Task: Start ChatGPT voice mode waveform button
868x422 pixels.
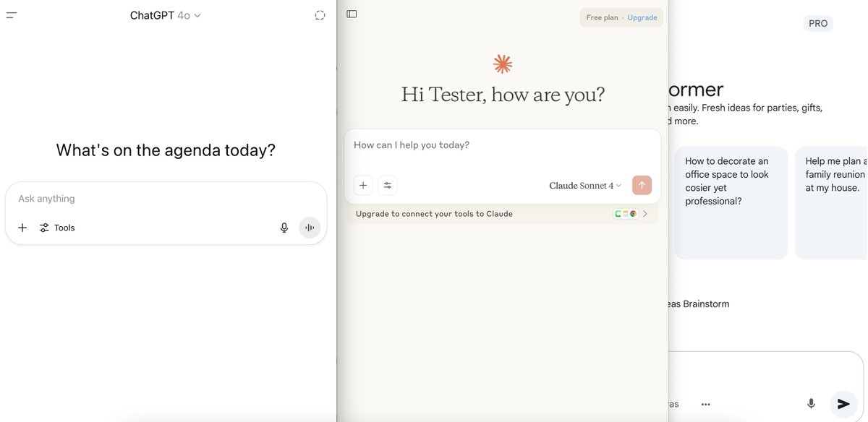Action: coord(310,228)
